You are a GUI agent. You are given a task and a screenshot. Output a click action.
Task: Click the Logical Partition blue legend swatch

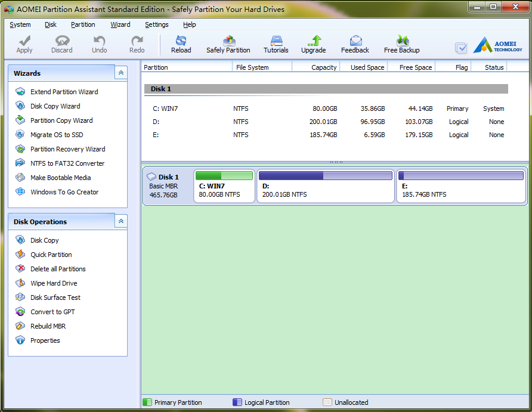[237, 402]
